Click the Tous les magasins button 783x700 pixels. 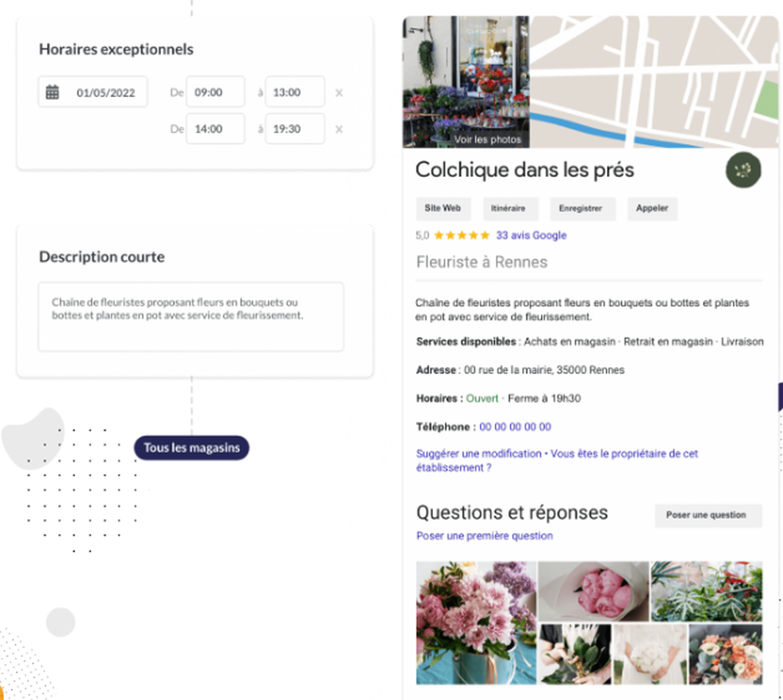(192, 448)
